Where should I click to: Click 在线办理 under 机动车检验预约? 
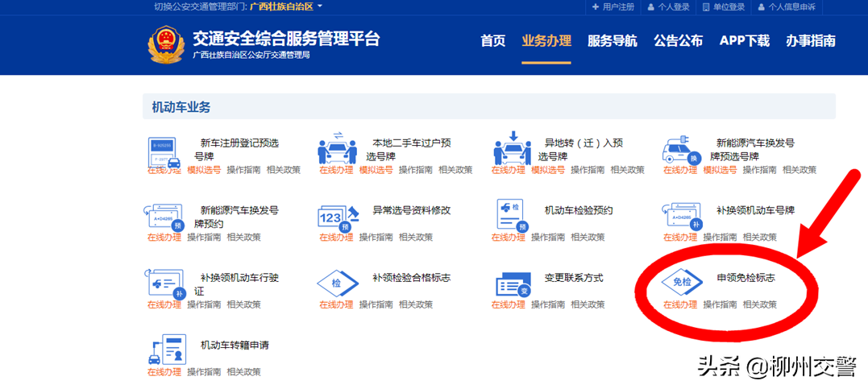click(509, 238)
